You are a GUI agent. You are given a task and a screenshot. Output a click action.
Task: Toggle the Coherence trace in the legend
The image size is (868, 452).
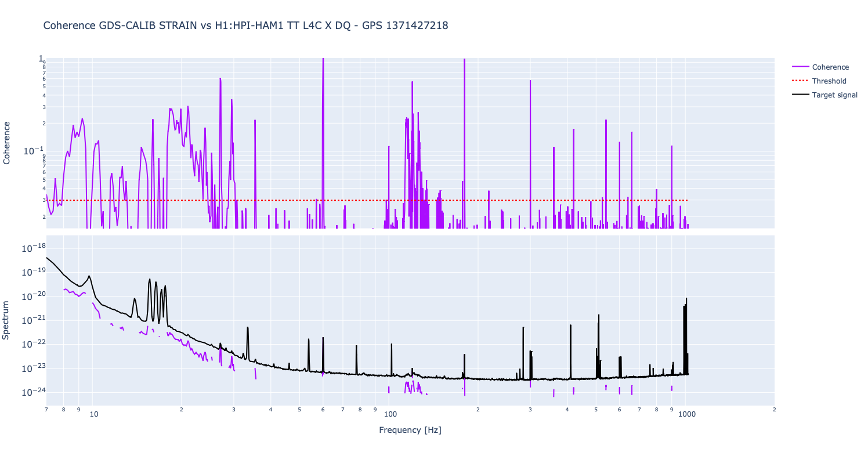[830, 67]
